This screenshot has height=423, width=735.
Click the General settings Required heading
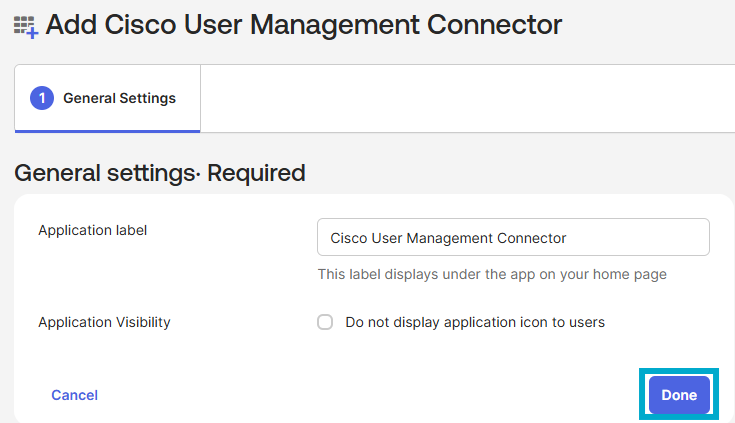click(160, 173)
